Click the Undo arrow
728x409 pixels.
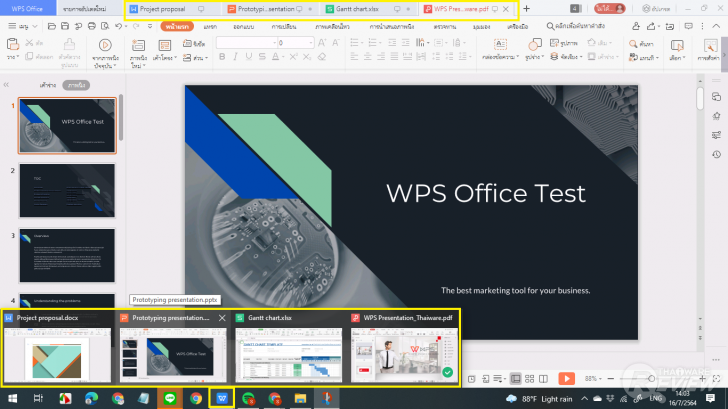click(x=118, y=26)
